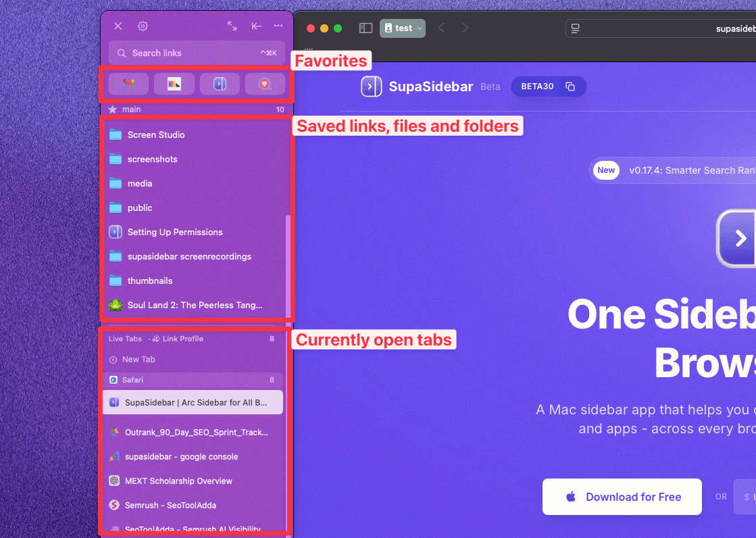The height and width of the screenshot is (538, 756).
Task: Open sidebar settings gear icon
Action: tap(143, 26)
